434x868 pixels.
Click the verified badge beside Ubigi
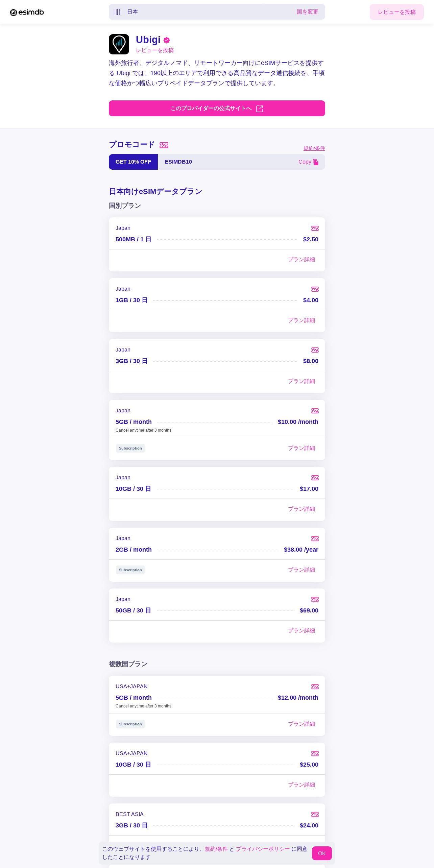point(167,40)
